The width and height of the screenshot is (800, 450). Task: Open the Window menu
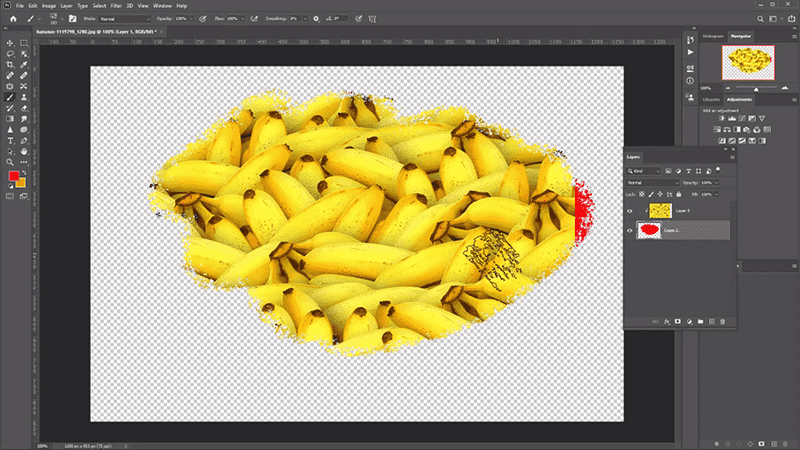tap(162, 6)
